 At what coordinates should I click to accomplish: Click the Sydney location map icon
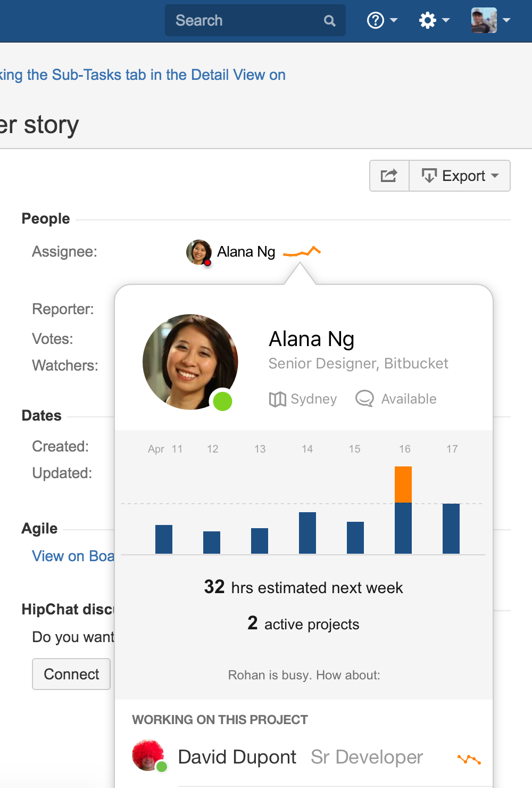277,399
